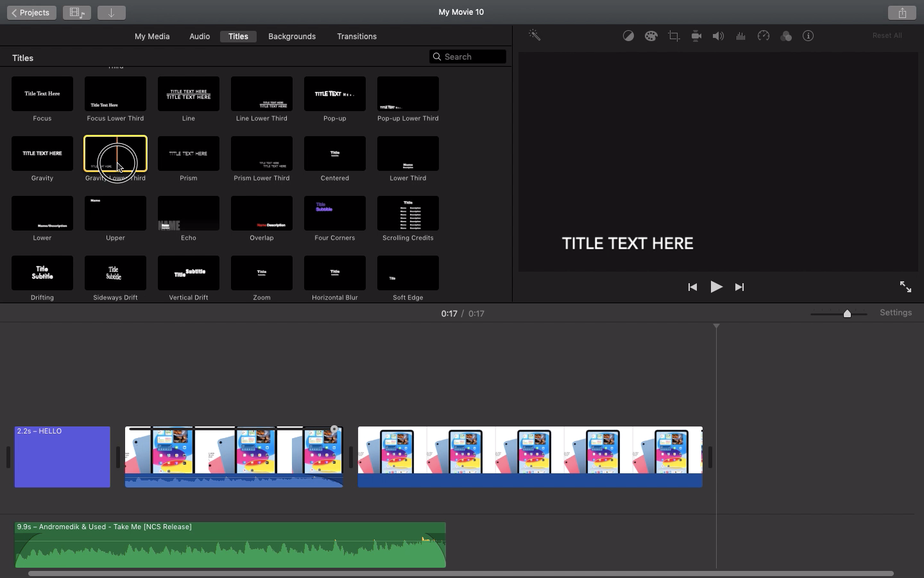Screen dimensions: 924x578
Task: Pick the Four Corners title
Action: [335, 213]
